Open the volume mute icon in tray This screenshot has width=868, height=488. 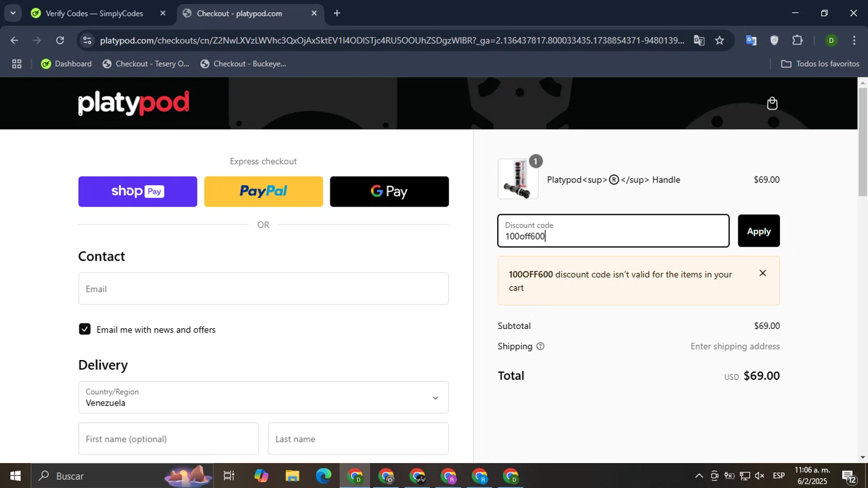[x=760, y=476]
